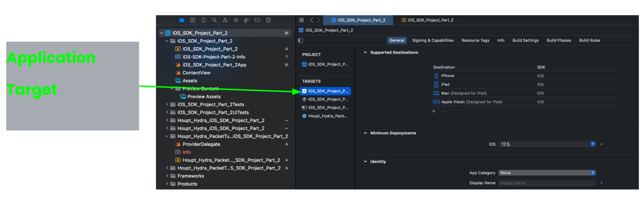Click the related items grid icon
The height and width of the screenshot is (199, 644).
301,20
